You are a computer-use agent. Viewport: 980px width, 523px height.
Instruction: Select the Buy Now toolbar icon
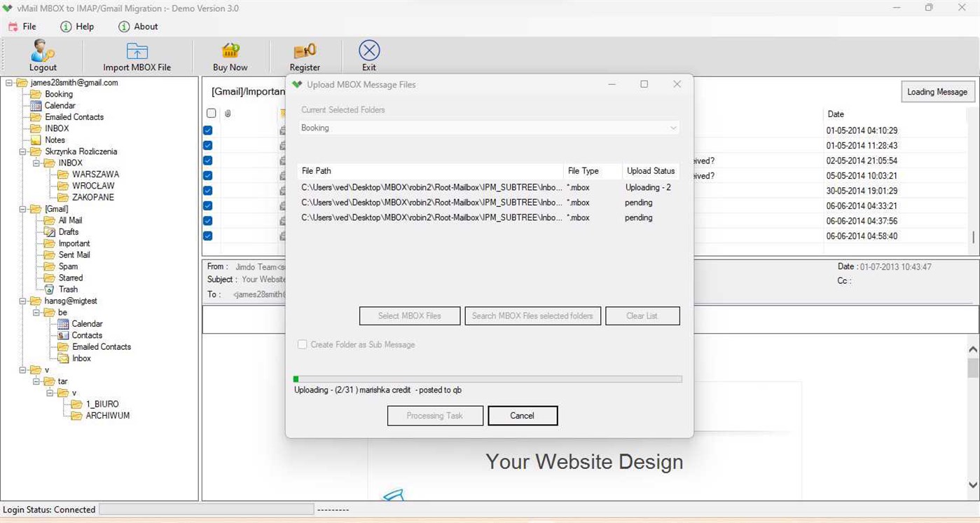click(x=230, y=50)
